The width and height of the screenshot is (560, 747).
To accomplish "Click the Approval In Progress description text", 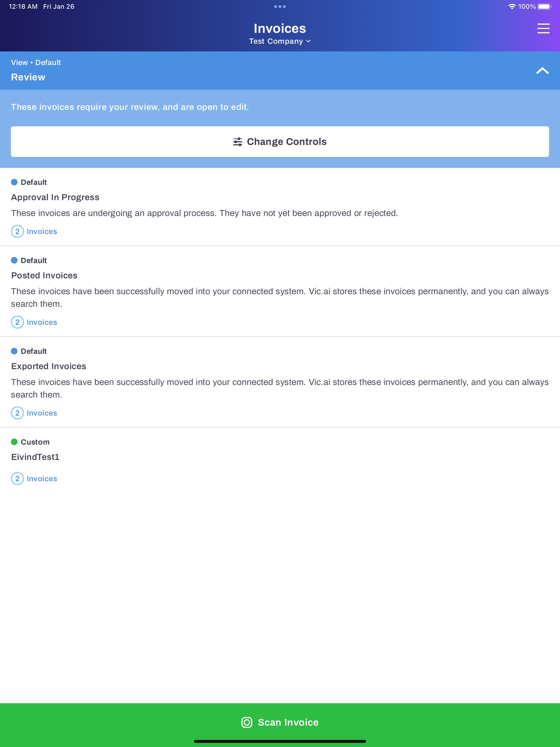I will pyautogui.click(x=204, y=213).
